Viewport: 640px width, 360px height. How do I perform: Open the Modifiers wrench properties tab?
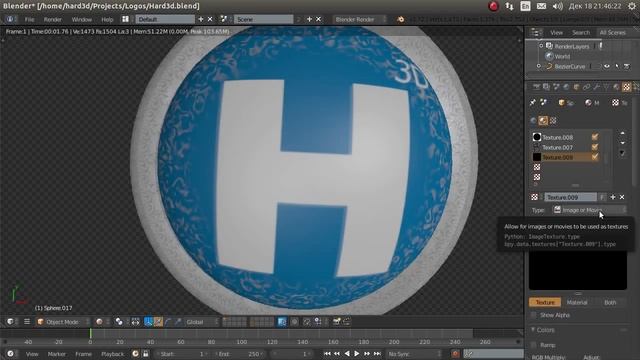click(596, 87)
